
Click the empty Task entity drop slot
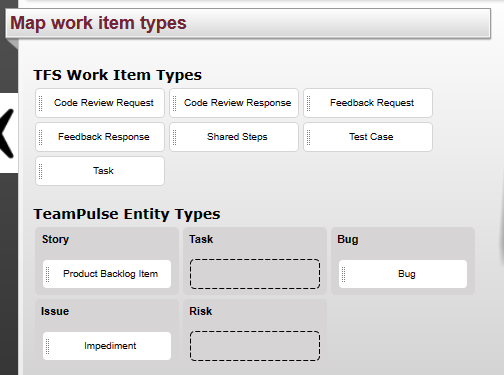pyautogui.click(x=255, y=274)
